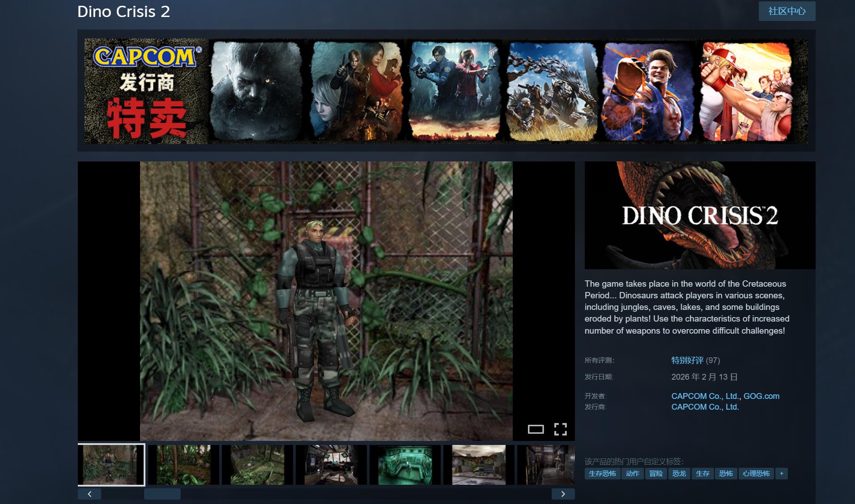Select the 冒险 tag

click(x=655, y=474)
